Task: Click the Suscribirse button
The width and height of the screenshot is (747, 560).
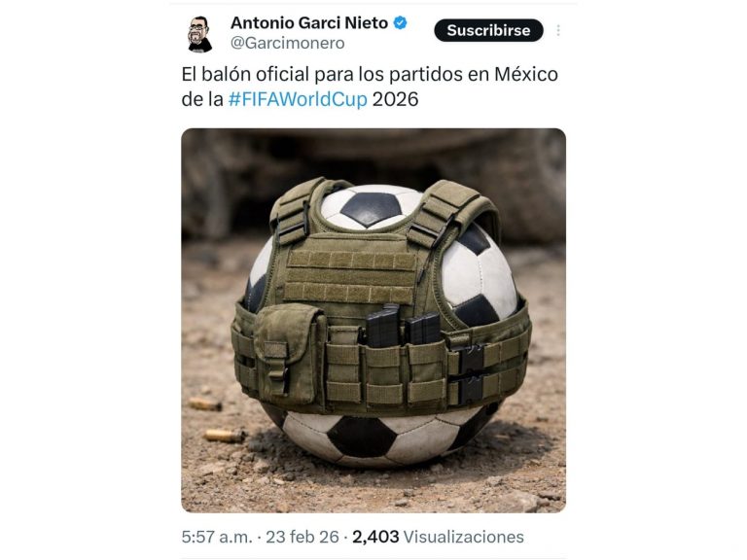Action: [488, 30]
